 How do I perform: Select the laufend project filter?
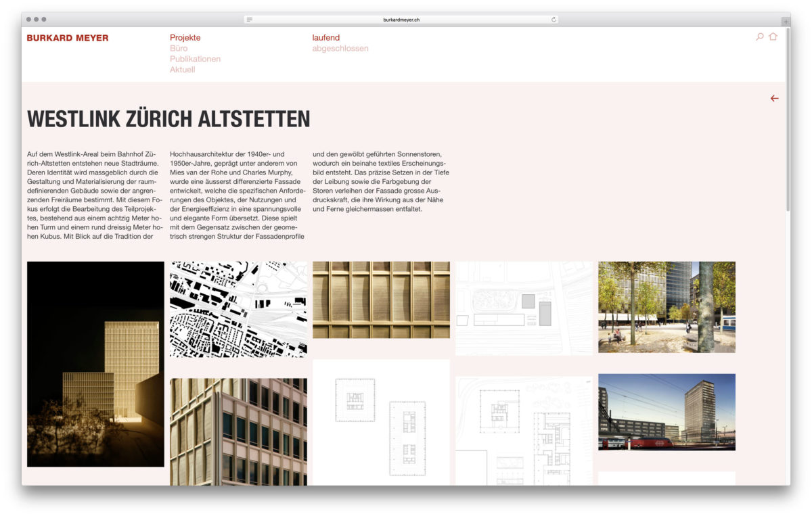click(325, 38)
